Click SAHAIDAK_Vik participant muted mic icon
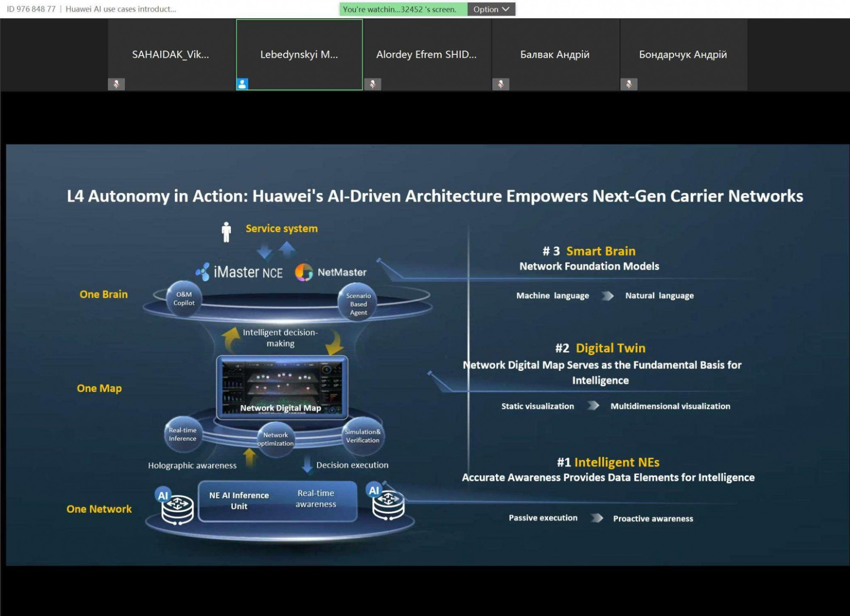Image resolution: width=850 pixels, height=616 pixels. [116, 84]
